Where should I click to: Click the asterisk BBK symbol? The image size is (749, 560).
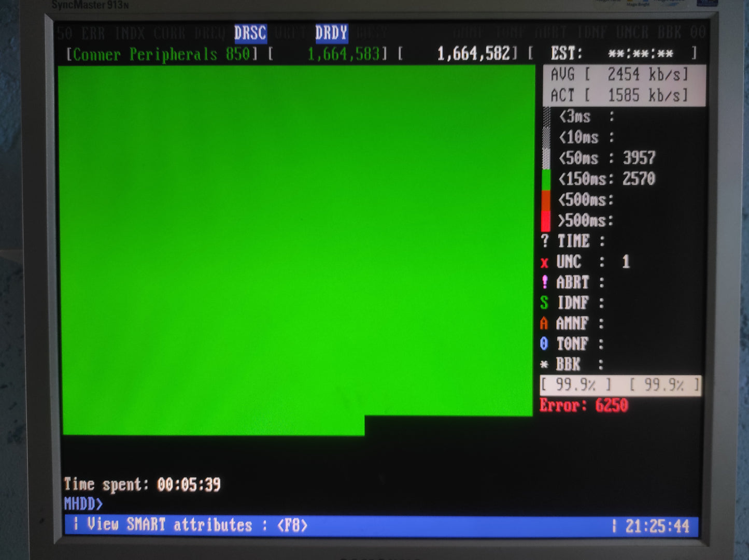(544, 364)
